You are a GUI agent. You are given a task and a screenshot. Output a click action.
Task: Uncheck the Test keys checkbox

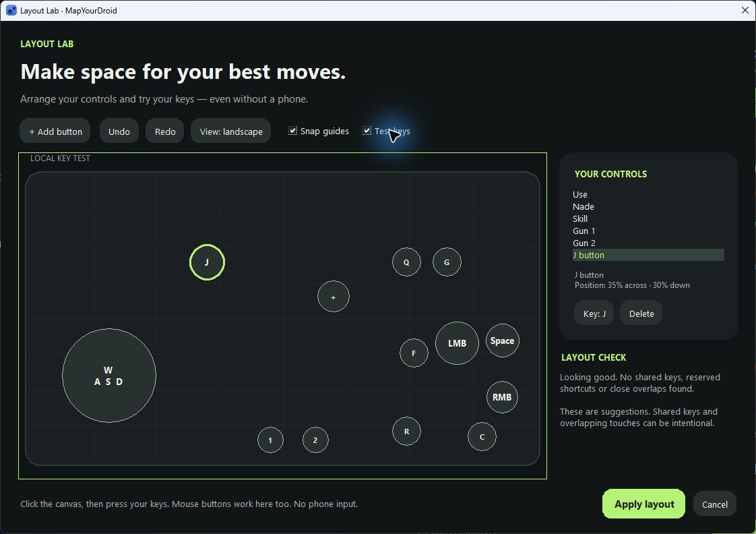pyautogui.click(x=367, y=131)
